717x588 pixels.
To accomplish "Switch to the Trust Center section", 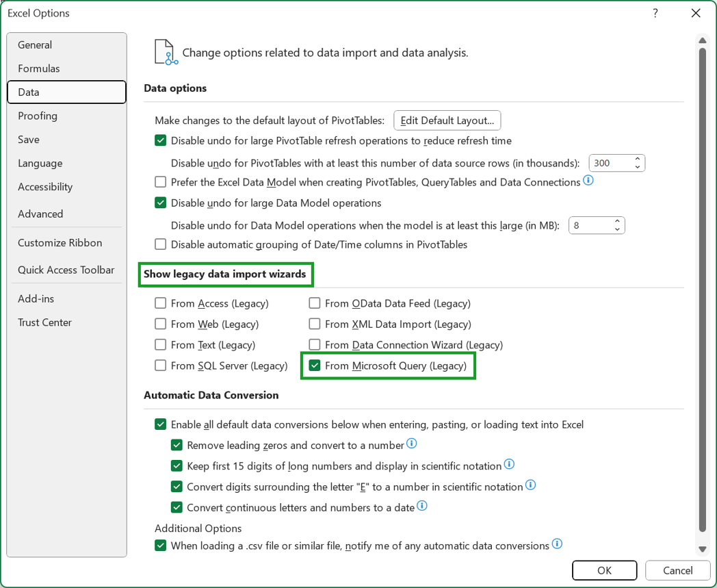I will coord(44,322).
